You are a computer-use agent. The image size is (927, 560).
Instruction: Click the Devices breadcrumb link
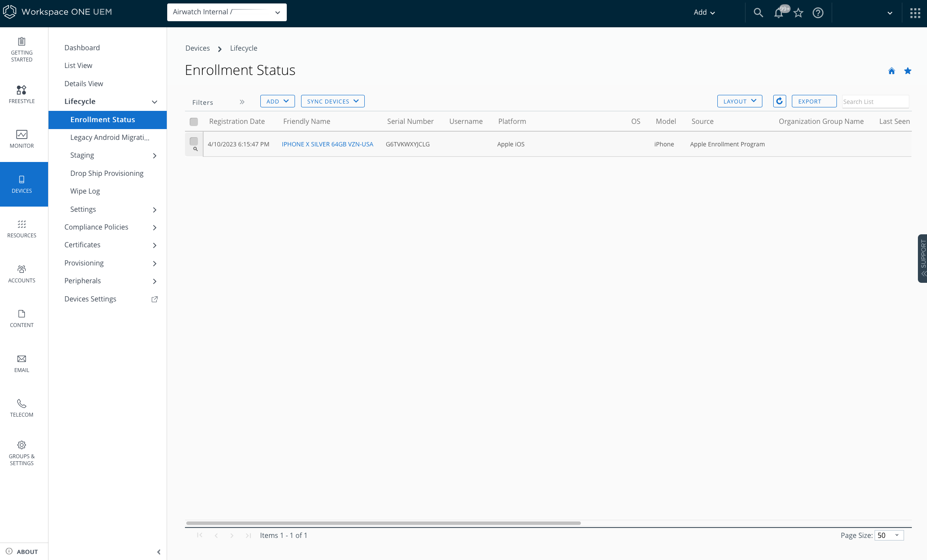(x=198, y=48)
